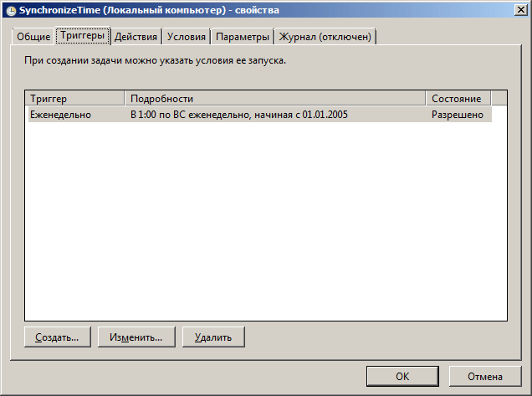Open the Условия tab

pyautogui.click(x=187, y=37)
